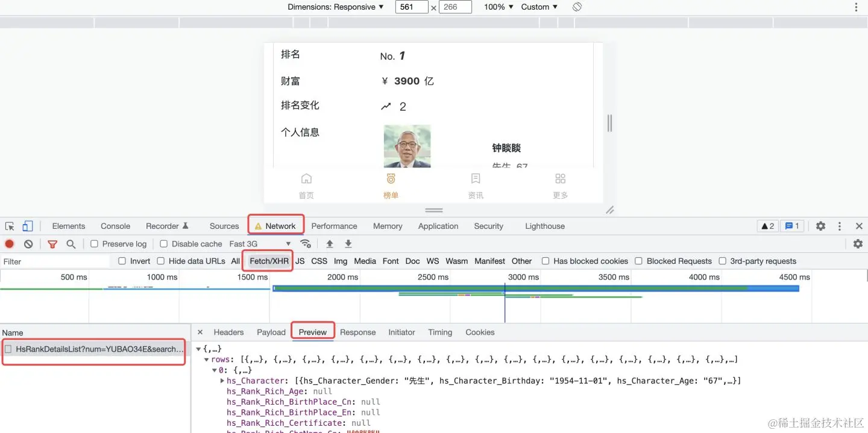The height and width of the screenshot is (433, 868).
Task: Close the DevTools panel
Action: pos(859,226)
